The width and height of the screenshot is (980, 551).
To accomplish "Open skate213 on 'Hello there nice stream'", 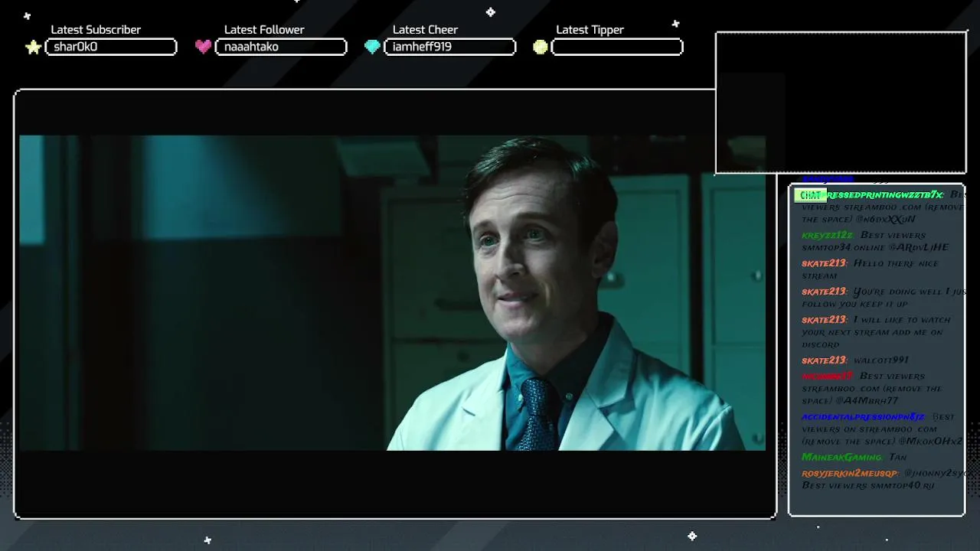I will click(x=824, y=263).
